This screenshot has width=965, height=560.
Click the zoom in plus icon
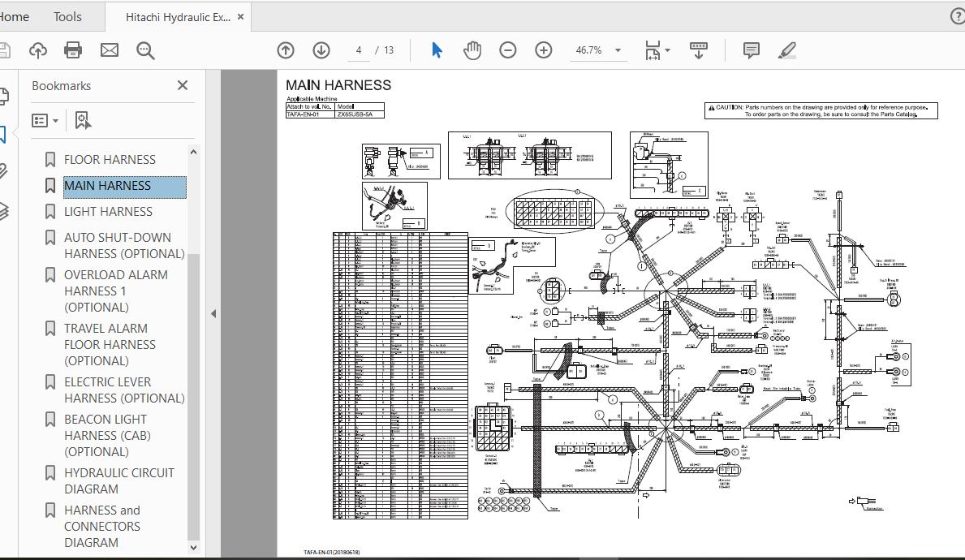coord(544,50)
